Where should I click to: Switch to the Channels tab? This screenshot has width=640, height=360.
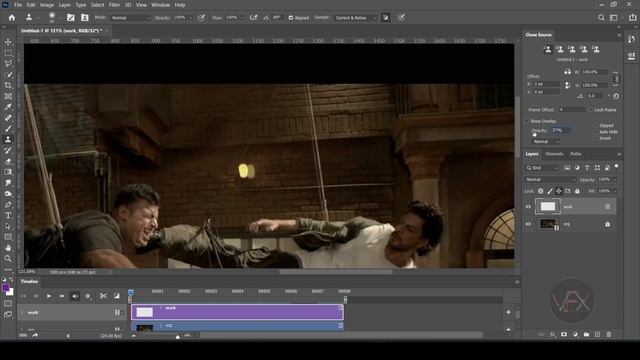click(554, 154)
